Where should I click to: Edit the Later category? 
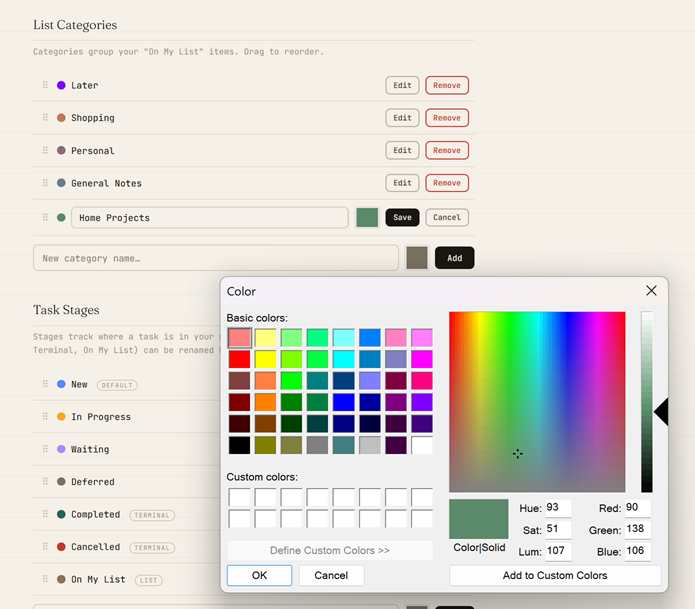click(x=402, y=85)
